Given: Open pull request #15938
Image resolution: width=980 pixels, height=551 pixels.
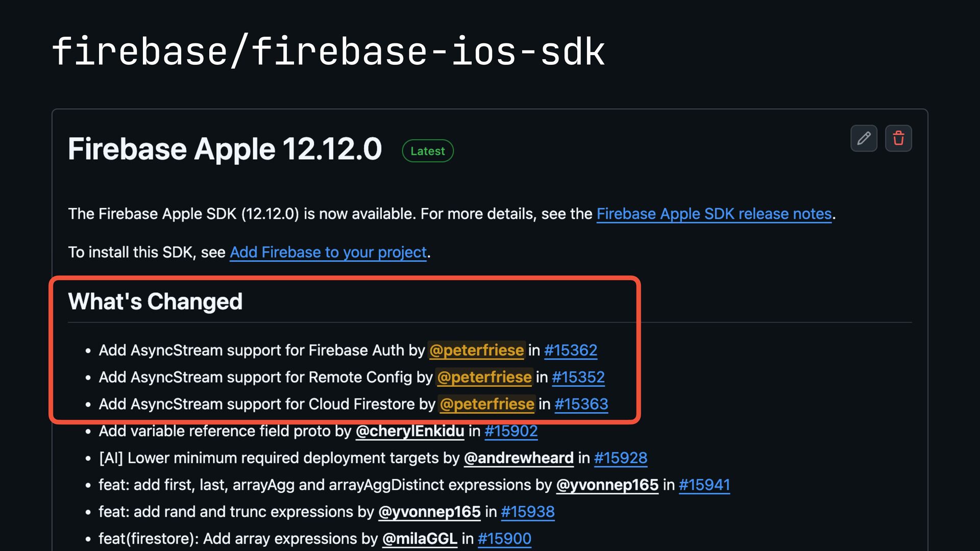Looking at the screenshot, I should point(528,512).
